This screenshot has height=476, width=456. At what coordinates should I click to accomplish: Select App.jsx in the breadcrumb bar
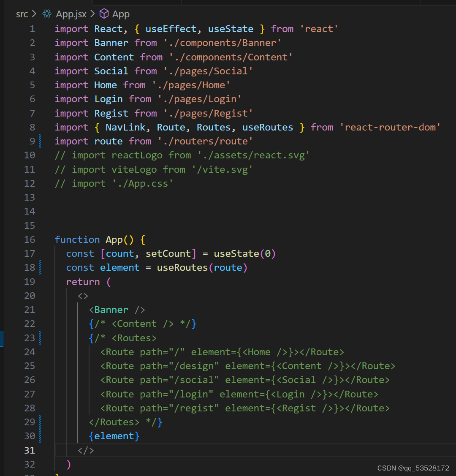tap(71, 14)
